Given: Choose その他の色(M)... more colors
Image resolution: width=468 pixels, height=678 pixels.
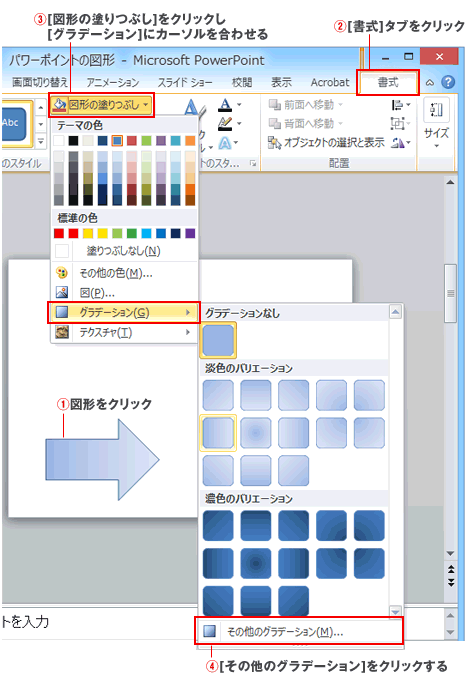Looking at the screenshot, I should point(125,273).
